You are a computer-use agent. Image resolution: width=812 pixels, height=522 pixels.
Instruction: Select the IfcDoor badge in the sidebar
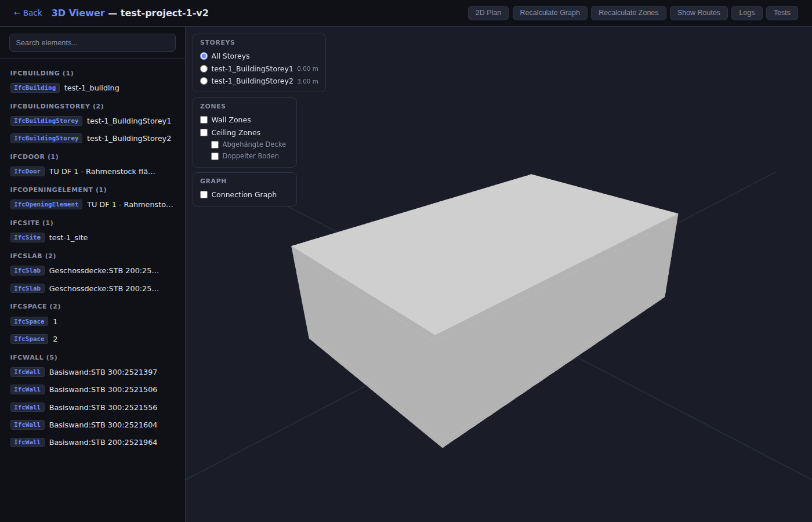tap(27, 171)
